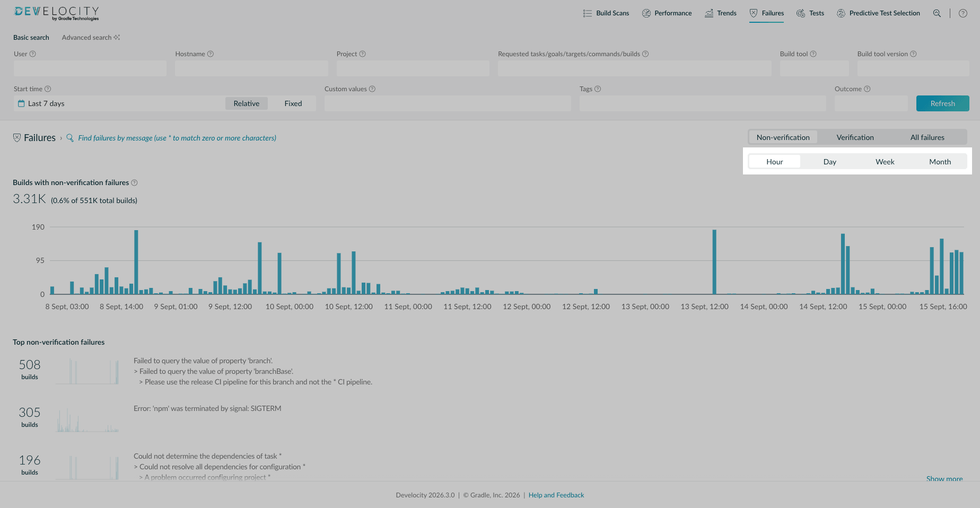Click the help icon next to User
The width and height of the screenshot is (980, 508).
(33, 54)
